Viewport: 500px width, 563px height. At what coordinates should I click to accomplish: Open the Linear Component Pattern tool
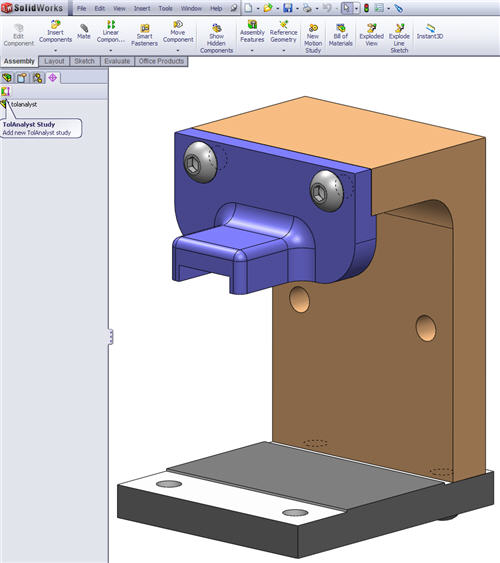click(x=111, y=32)
